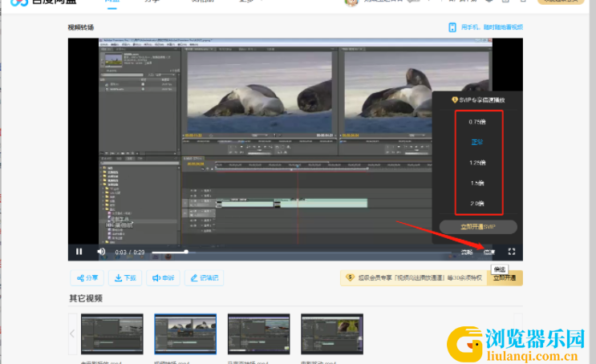This screenshot has height=364, width=596.
Task: Open the highlighted second video thumbnail
Action: point(185,334)
